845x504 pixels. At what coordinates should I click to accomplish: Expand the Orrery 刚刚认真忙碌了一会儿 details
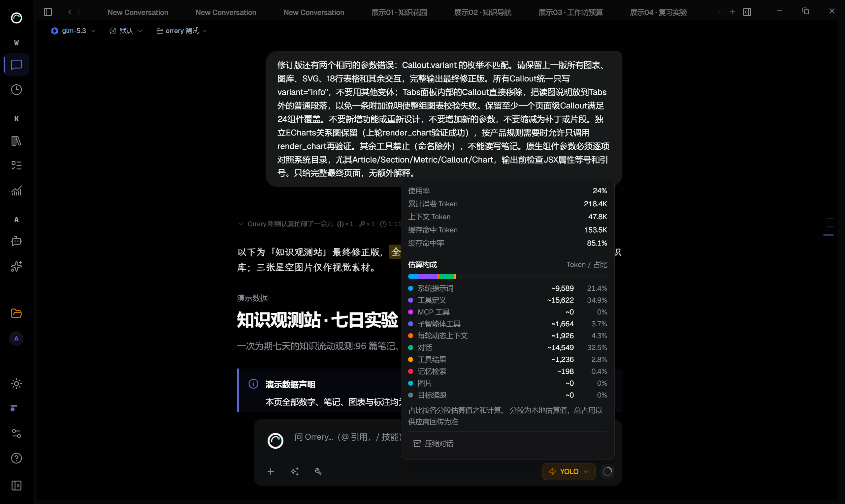pos(241,224)
